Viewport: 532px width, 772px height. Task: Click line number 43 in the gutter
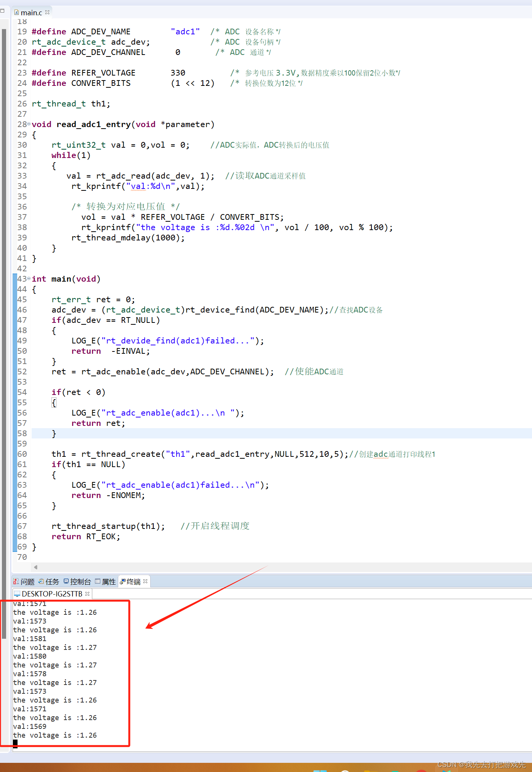pyautogui.click(x=22, y=279)
